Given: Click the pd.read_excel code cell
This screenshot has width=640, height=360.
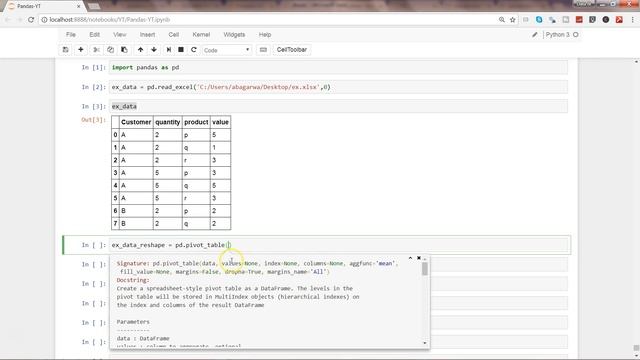Looking at the screenshot, I should click(x=339, y=87).
